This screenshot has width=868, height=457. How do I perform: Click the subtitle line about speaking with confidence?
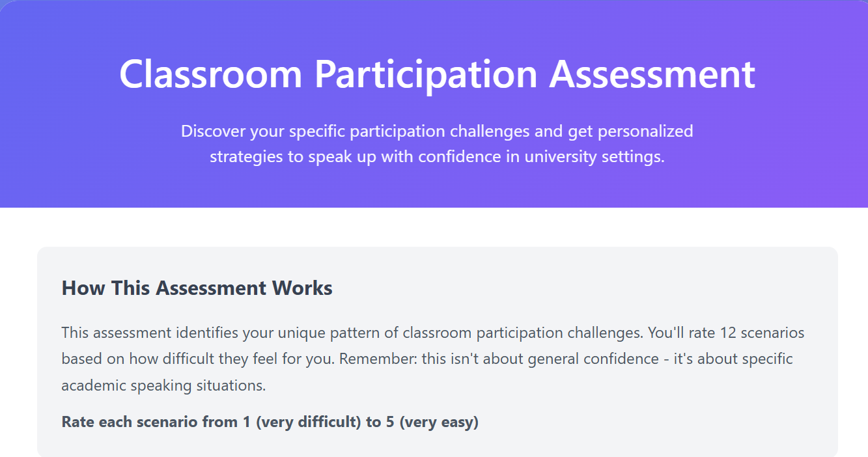coord(437,157)
